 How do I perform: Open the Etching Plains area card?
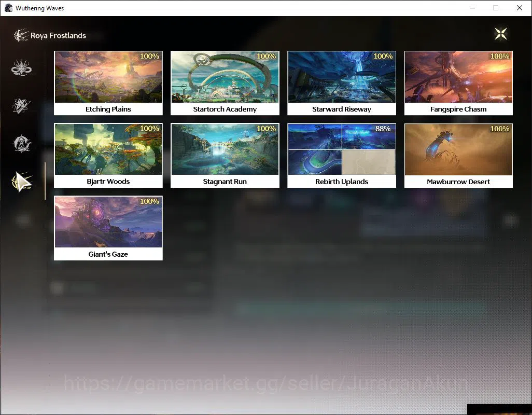click(x=108, y=83)
